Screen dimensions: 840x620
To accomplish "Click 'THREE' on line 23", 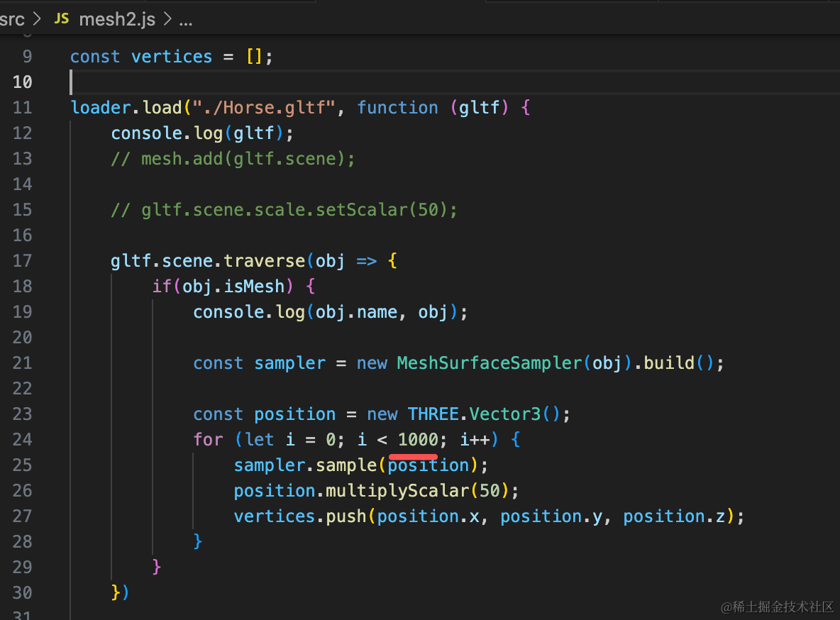I will pos(433,414).
